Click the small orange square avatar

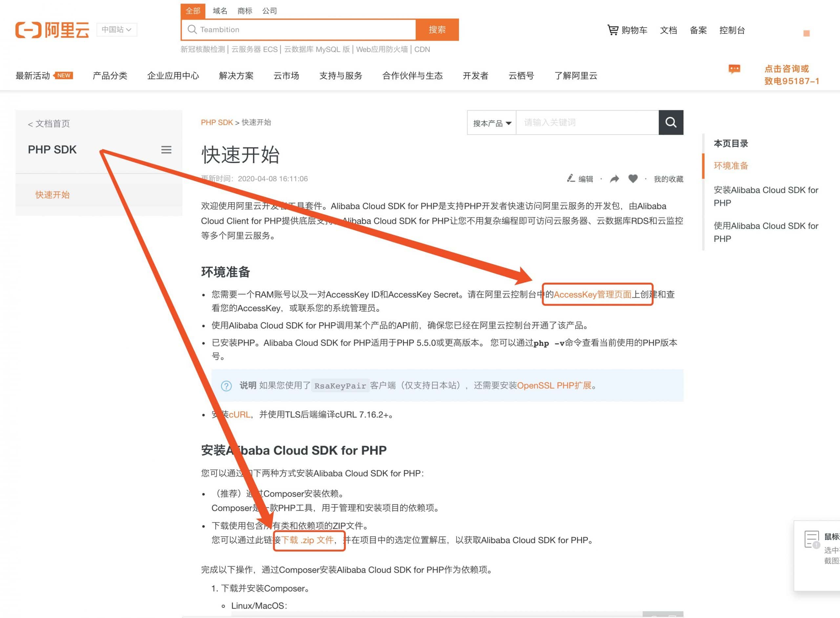806,33
